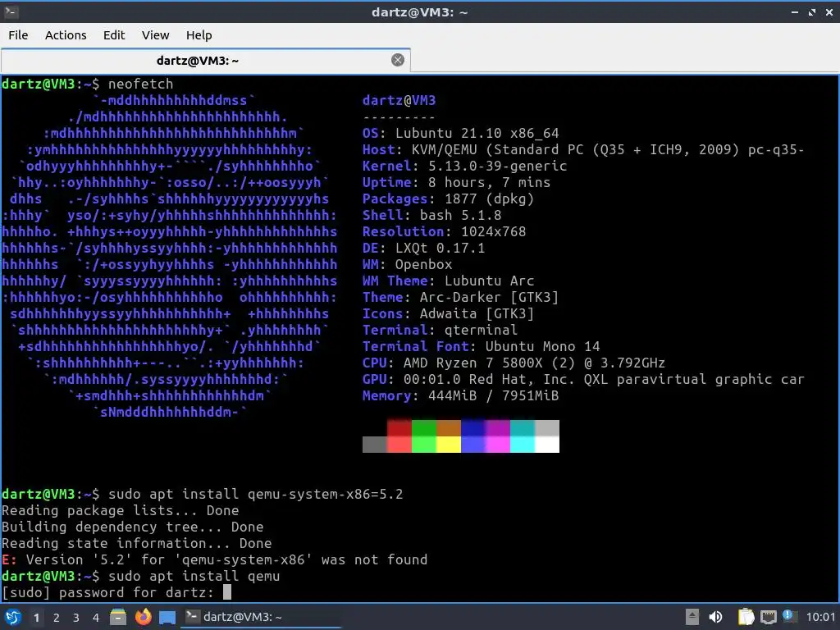Viewport: 840px width, 630px height.
Task: Switch to workspace 3
Action: point(76,618)
